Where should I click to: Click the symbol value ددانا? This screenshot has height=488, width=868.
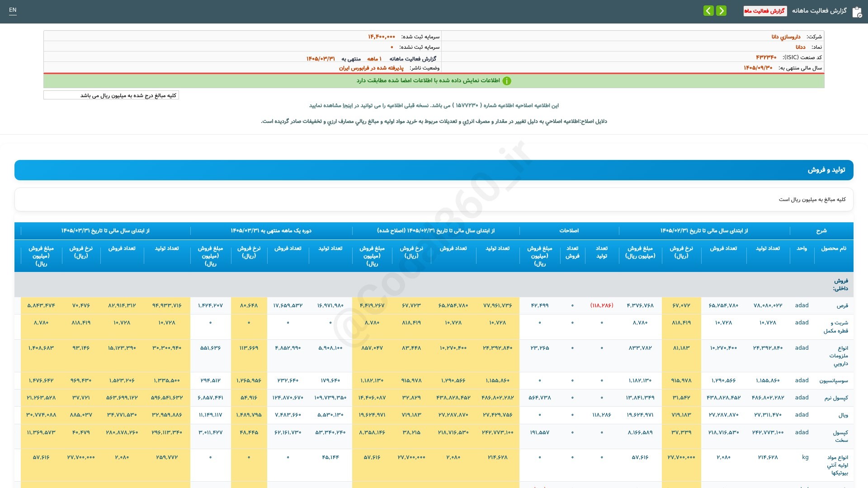click(x=800, y=47)
